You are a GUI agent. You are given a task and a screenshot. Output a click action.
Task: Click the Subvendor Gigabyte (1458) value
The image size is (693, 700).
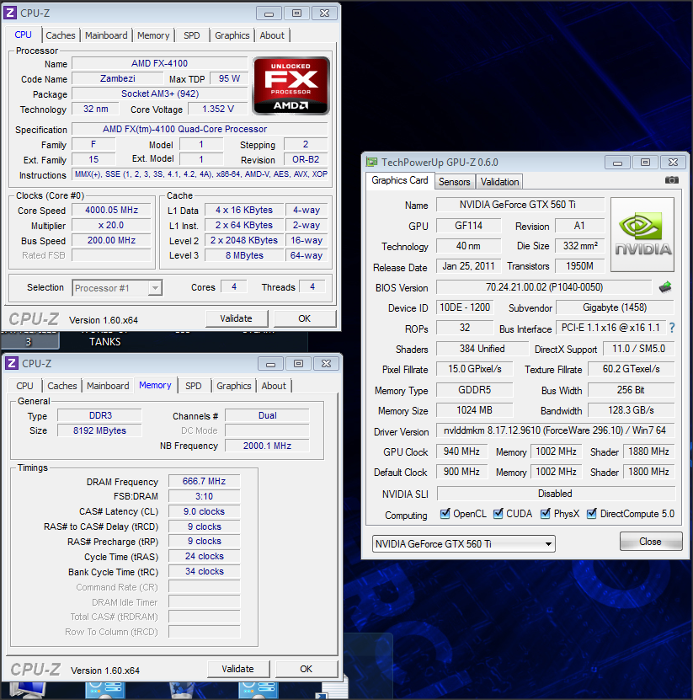pos(615,307)
